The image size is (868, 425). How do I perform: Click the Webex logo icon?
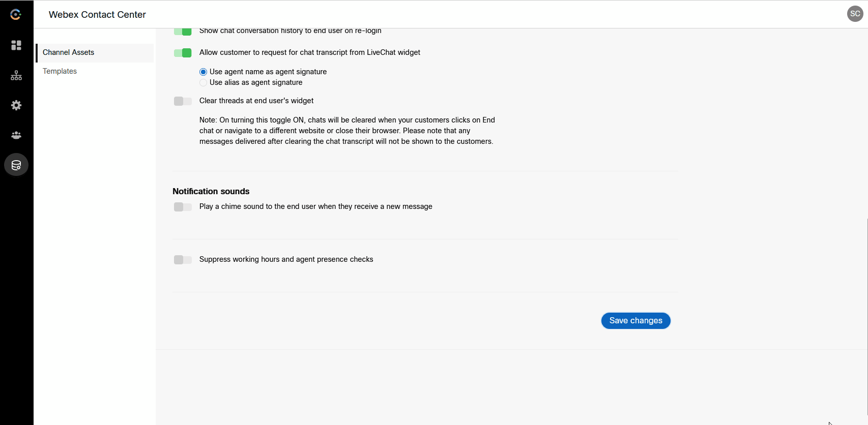coord(16,15)
